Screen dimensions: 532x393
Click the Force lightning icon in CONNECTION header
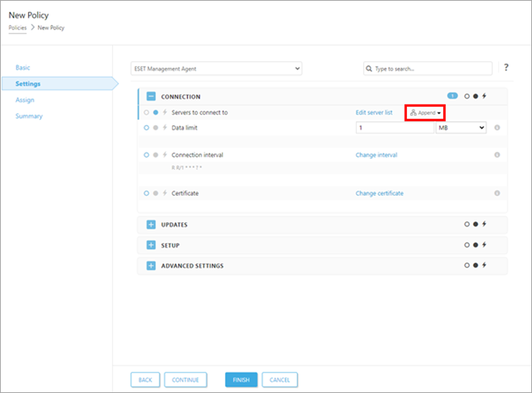coord(484,96)
